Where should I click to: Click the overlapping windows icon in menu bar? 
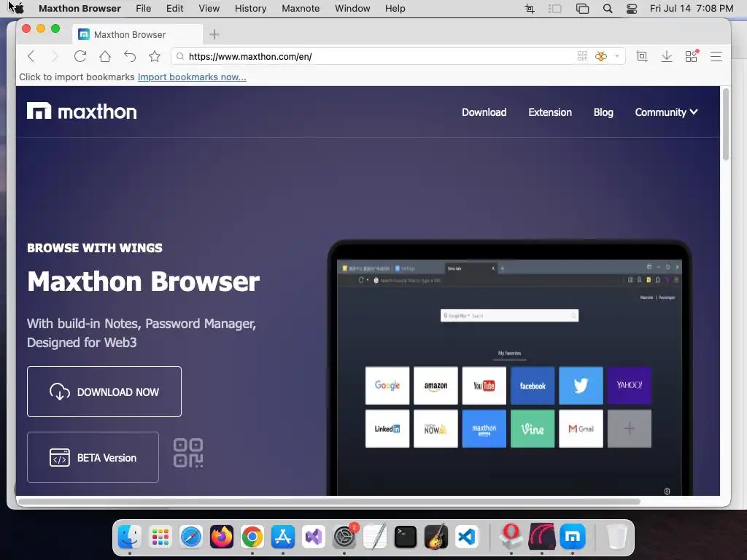582,9
